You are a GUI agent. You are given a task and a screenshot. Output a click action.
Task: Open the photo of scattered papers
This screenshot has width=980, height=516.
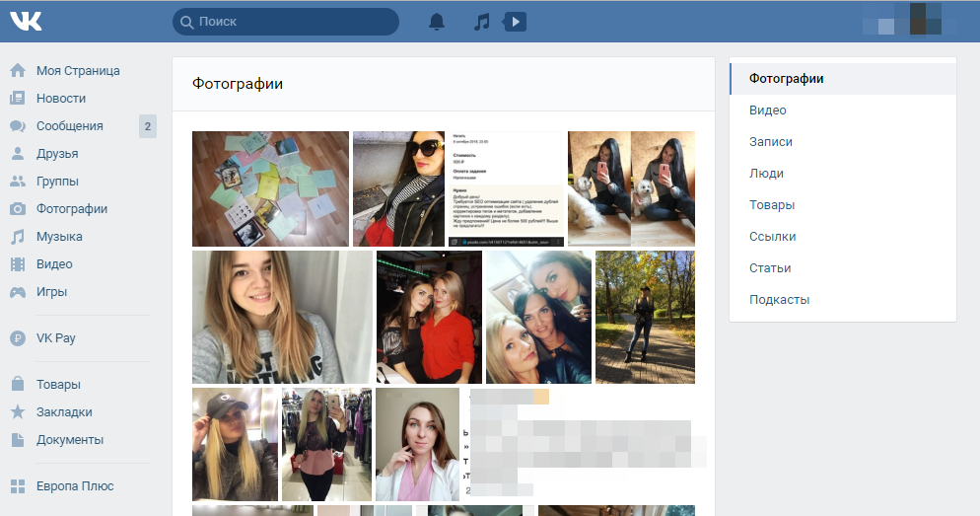coord(270,188)
